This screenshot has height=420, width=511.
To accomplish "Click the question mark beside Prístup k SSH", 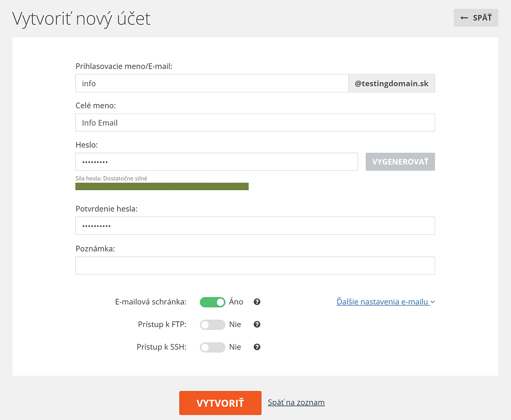I will [257, 347].
